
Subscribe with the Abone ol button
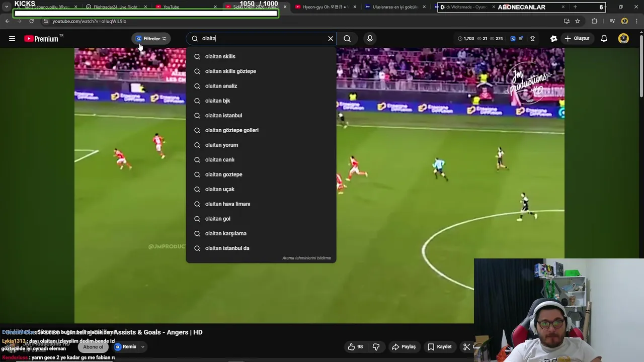[93, 347]
